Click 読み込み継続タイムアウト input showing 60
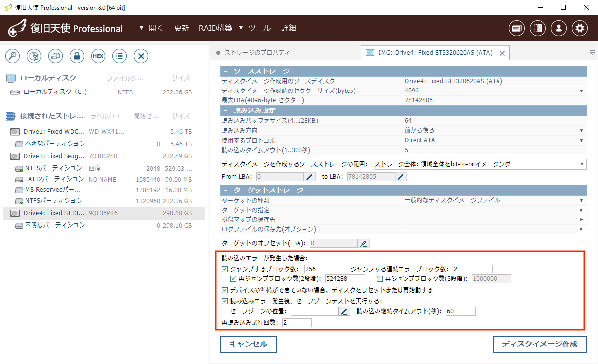The height and width of the screenshot is (364, 598). click(460, 311)
